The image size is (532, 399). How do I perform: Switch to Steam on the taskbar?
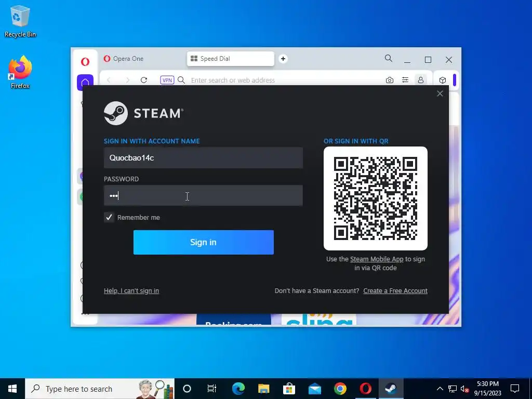tap(391, 389)
